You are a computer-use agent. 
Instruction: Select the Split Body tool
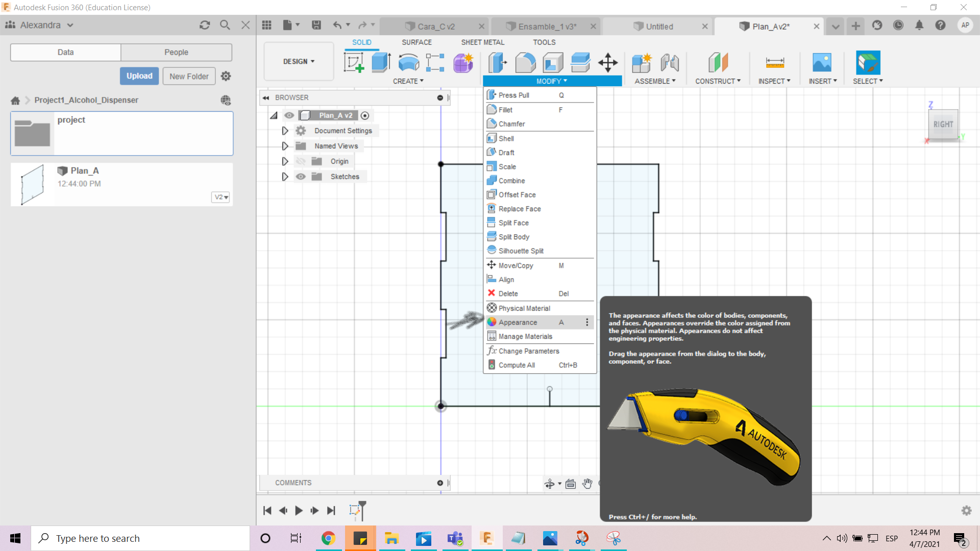(513, 237)
